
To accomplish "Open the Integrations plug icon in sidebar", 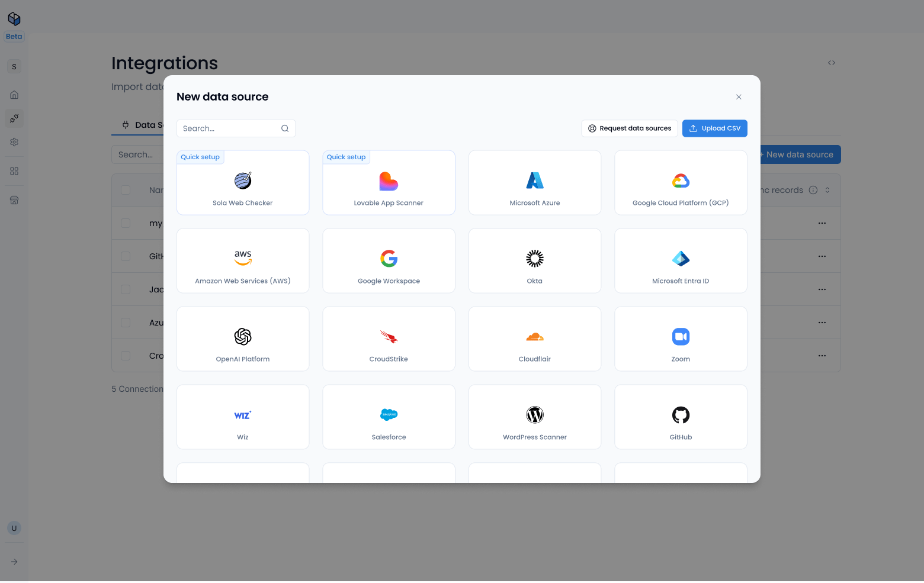I will point(14,118).
